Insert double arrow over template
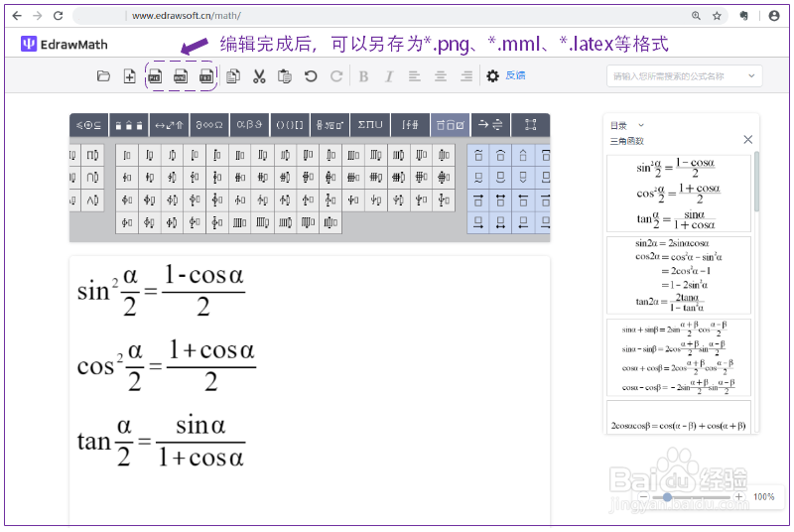 (500, 200)
